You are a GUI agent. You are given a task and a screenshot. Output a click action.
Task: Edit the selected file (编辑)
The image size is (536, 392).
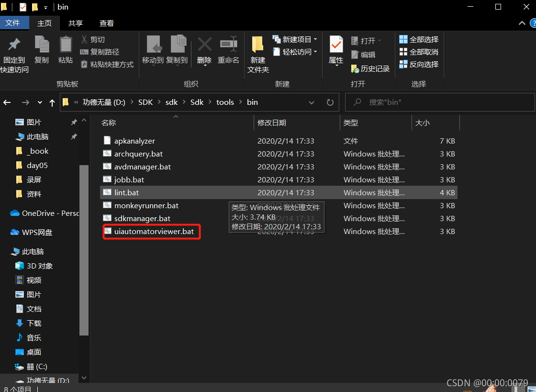[x=363, y=55]
